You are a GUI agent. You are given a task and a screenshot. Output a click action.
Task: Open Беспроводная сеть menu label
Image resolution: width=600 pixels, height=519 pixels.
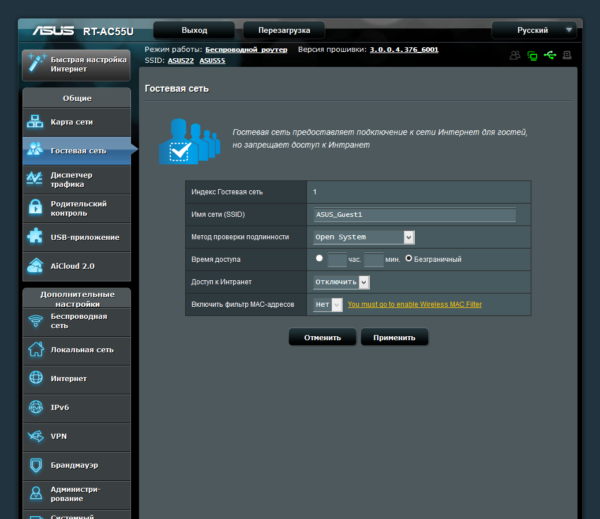click(79, 321)
